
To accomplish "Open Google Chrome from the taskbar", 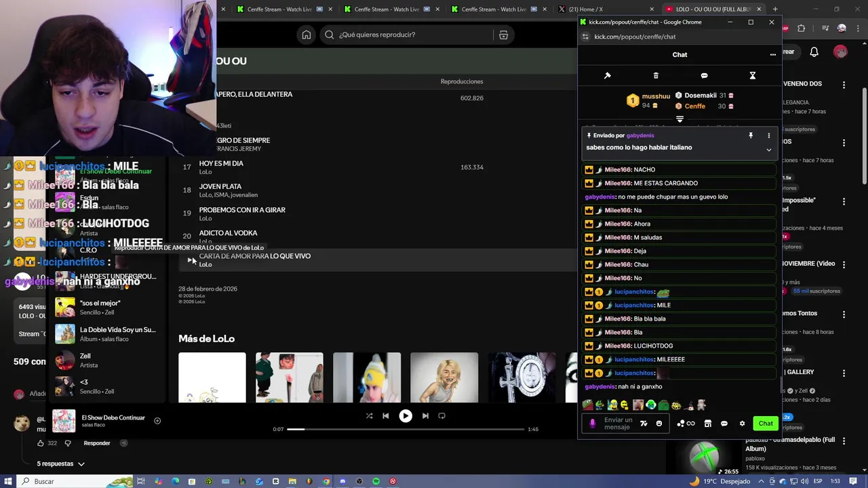I will pos(326,481).
